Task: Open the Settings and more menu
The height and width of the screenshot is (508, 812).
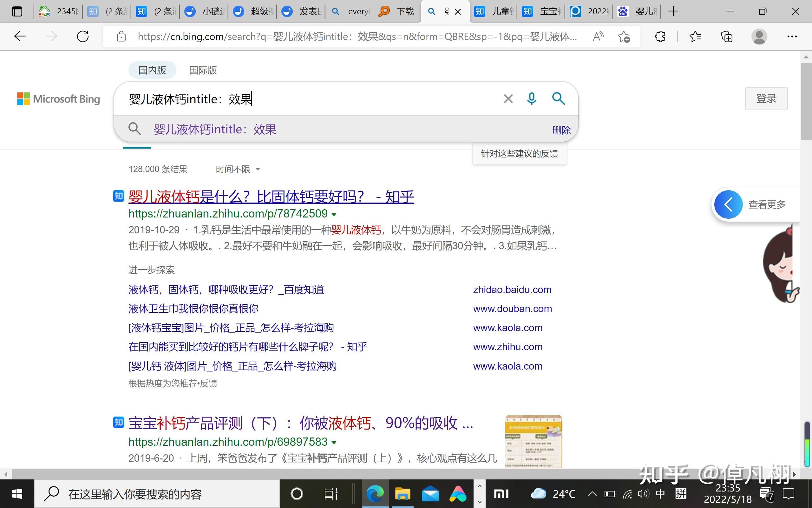Action: point(792,36)
